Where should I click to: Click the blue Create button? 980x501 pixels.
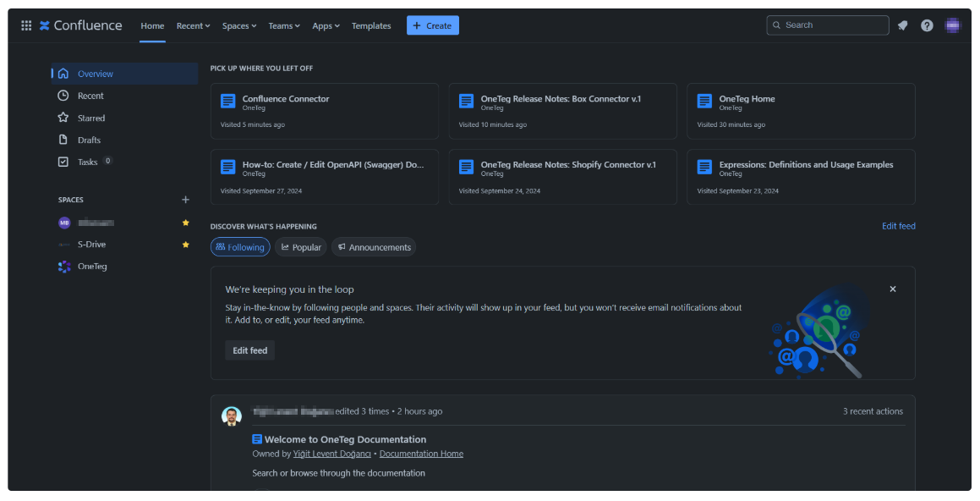point(432,25)
